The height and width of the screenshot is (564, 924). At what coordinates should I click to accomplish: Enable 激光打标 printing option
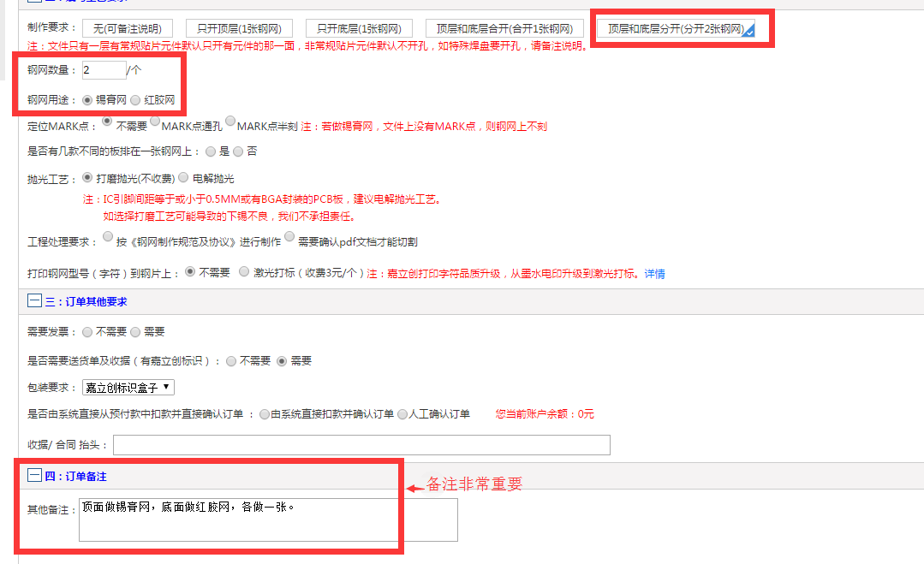pos(244,272)
